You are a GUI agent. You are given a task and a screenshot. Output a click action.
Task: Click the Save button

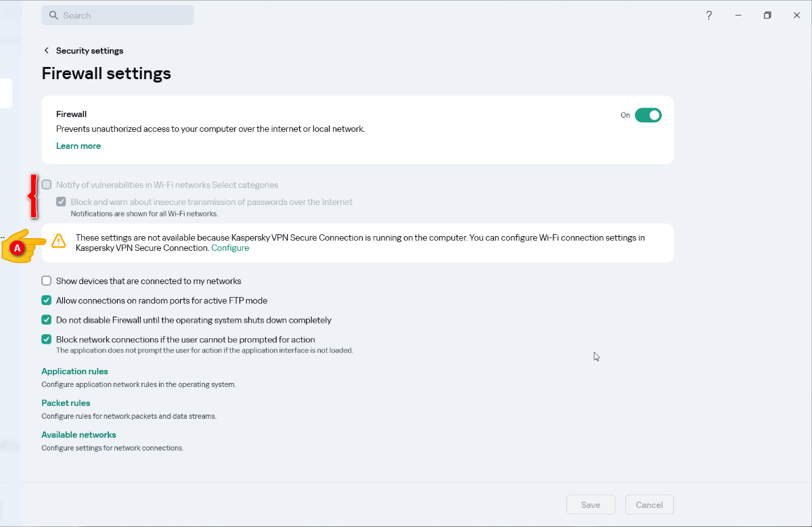[591, 505]
